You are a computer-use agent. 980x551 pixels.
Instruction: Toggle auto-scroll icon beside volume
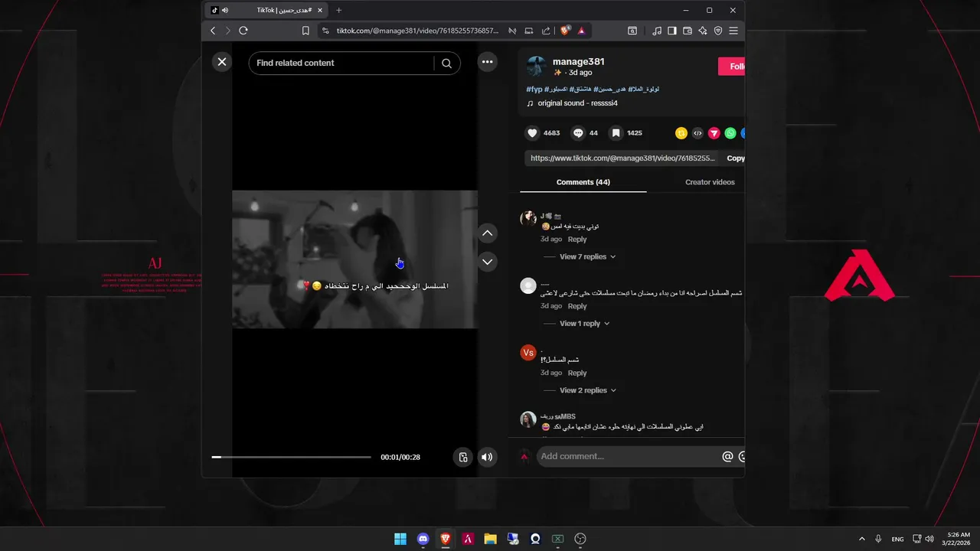coord(463,457)
